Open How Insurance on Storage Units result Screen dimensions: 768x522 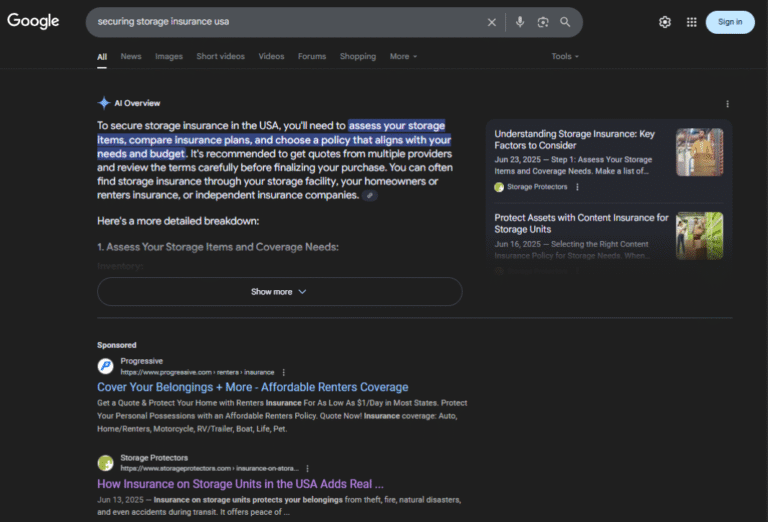tap(240, 484)
